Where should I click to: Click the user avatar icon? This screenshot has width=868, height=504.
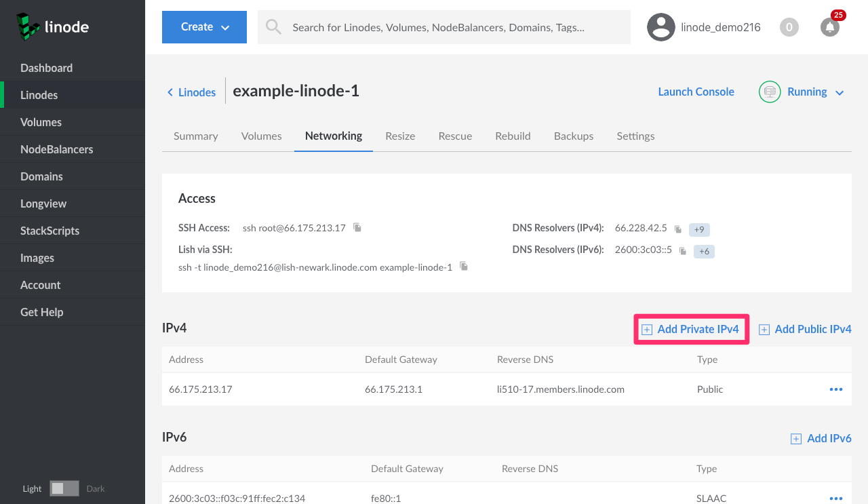(x=660, y=27)
